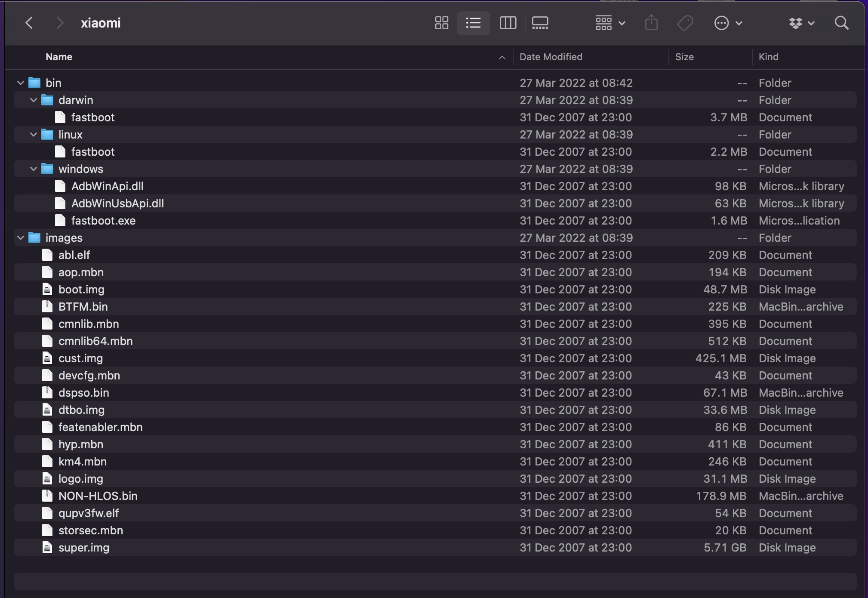The height and width of the screenshot is (598, 868).
Task: Click the logo.img disk image icon
Action: pos(47,478)
